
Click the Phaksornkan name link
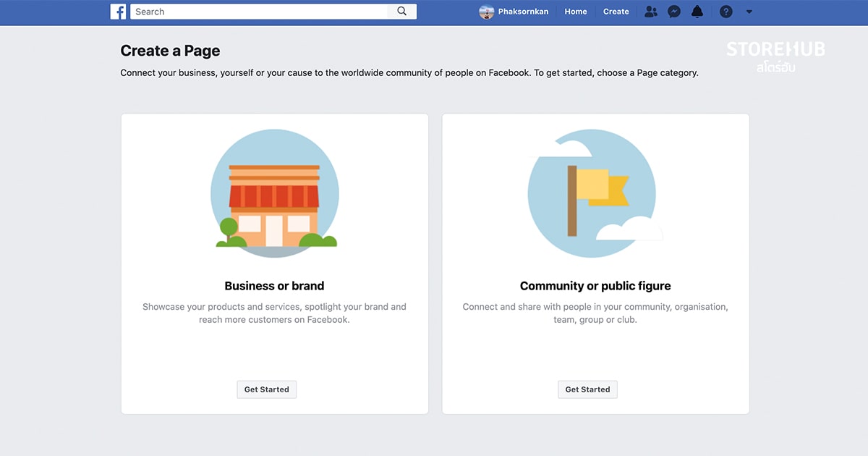click(x=522, y=11)
